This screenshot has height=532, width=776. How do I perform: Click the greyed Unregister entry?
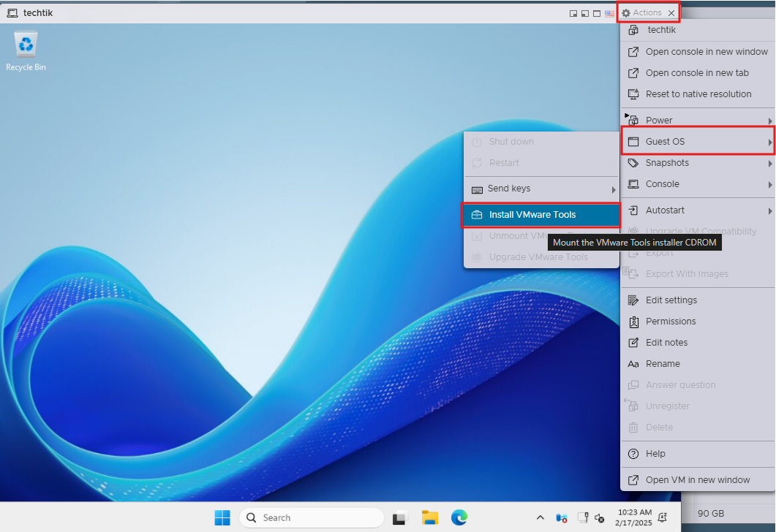pyautogui.click(x=697, y=406)
